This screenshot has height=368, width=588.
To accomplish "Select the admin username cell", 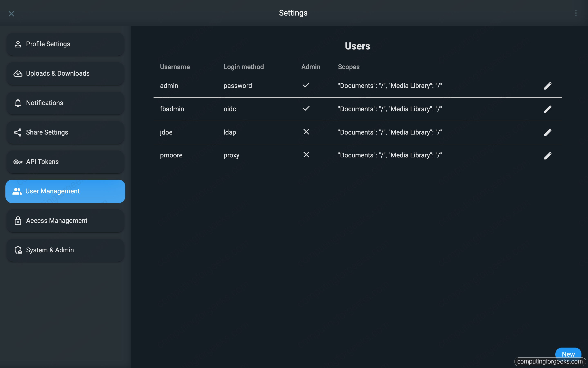I will coord(169,86).
